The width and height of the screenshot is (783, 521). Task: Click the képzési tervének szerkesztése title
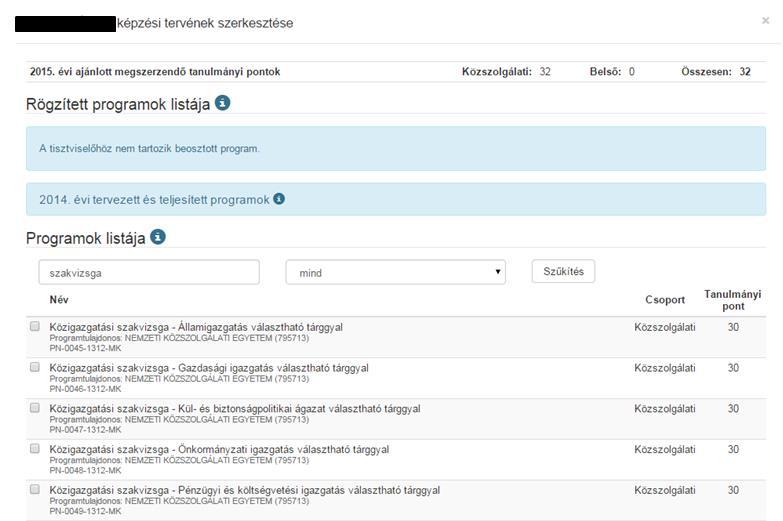pos(205,23)
